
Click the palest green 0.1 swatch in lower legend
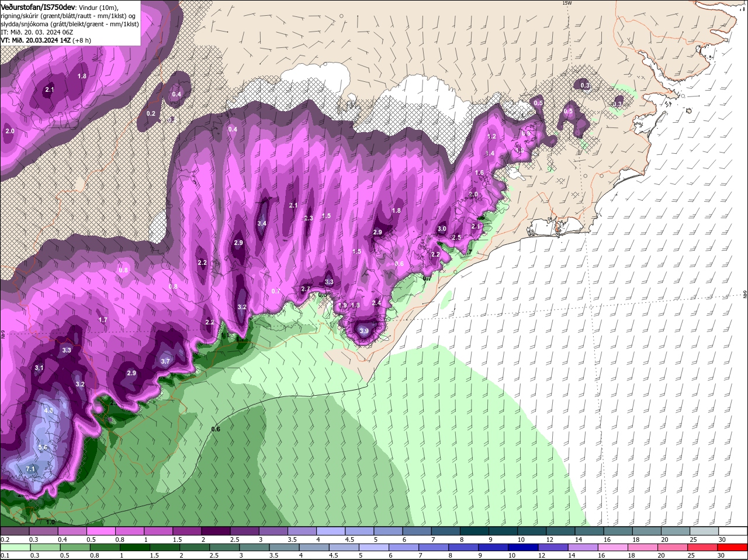[x=15, y=547]
